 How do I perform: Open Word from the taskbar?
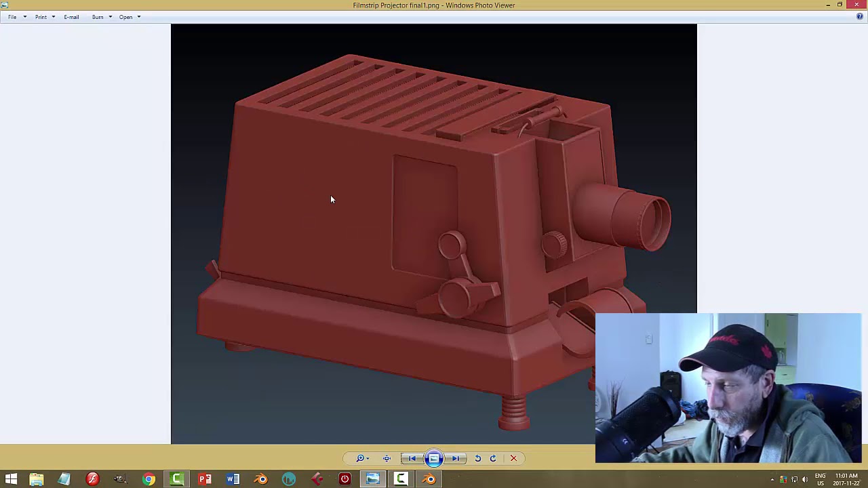(233, 480)
